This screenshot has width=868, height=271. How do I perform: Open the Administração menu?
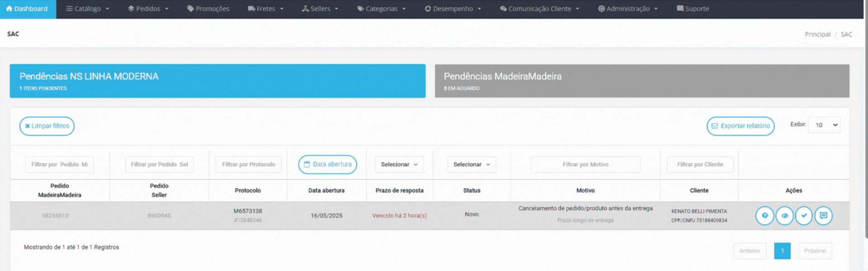(628, 9)
